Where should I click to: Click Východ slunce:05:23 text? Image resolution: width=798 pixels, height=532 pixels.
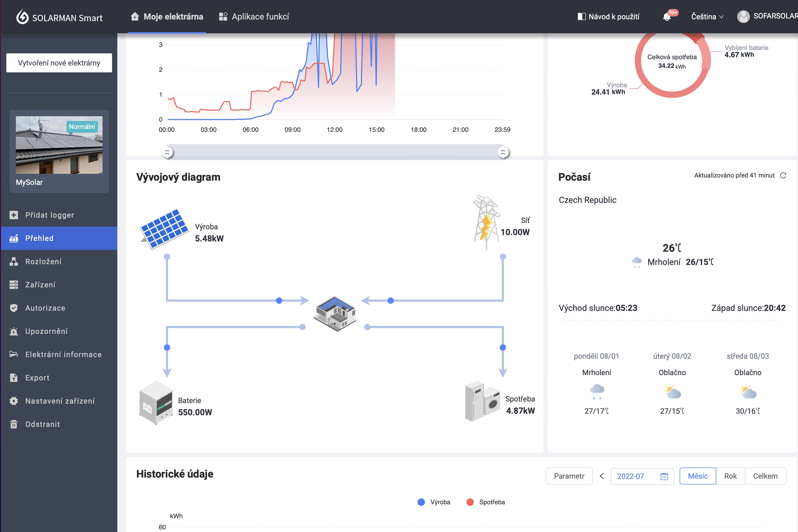point(598,308)
